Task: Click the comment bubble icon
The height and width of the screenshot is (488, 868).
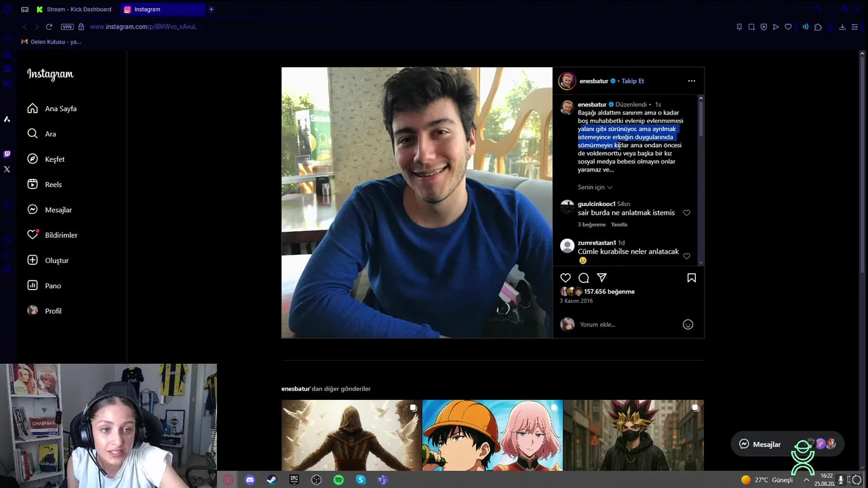Action: tap(584, 278)
